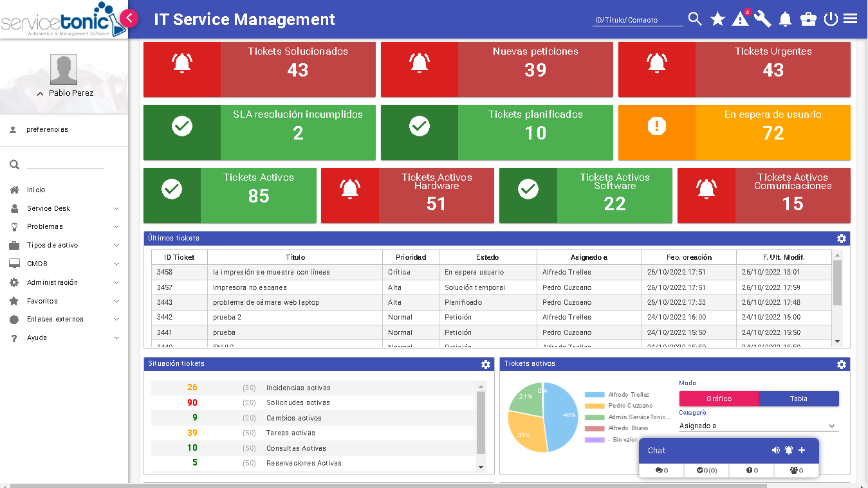Click Incidencias activas row
The image size is (868, 488).
click(x=313, y=388)
